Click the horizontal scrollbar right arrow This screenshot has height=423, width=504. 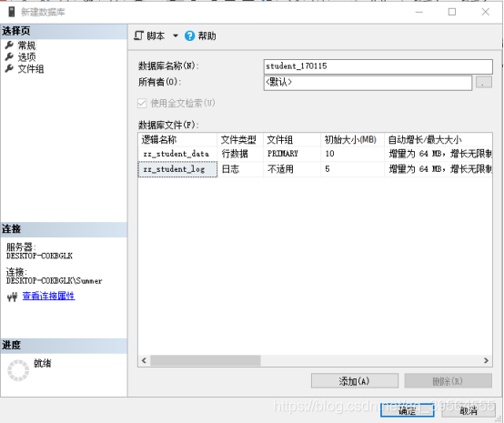pyautogui.click(x=486, y=360)
